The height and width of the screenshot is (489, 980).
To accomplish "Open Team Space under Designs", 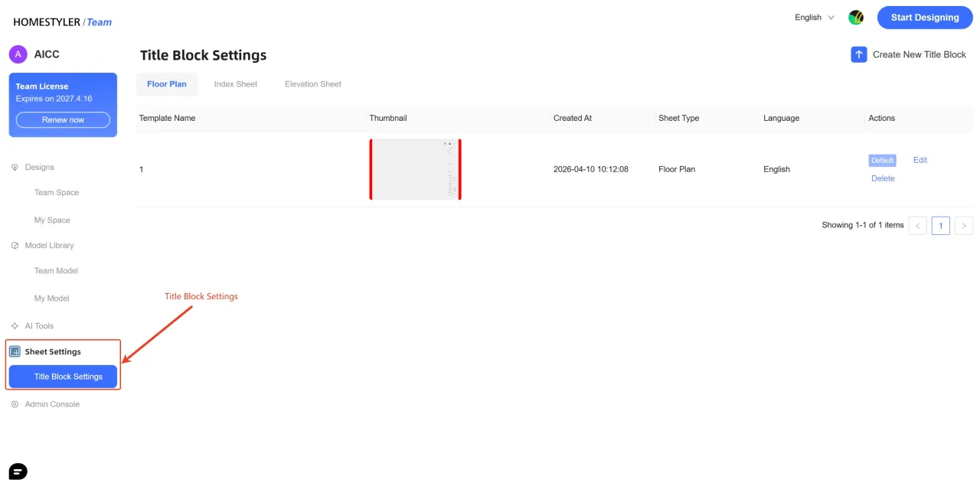I will (57, 193).
